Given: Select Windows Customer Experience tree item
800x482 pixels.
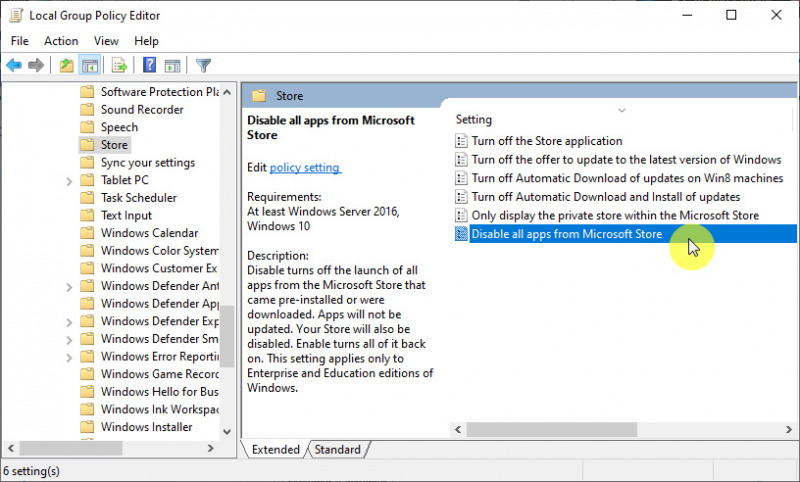Looking at the screenshot, I should (159, 268).
